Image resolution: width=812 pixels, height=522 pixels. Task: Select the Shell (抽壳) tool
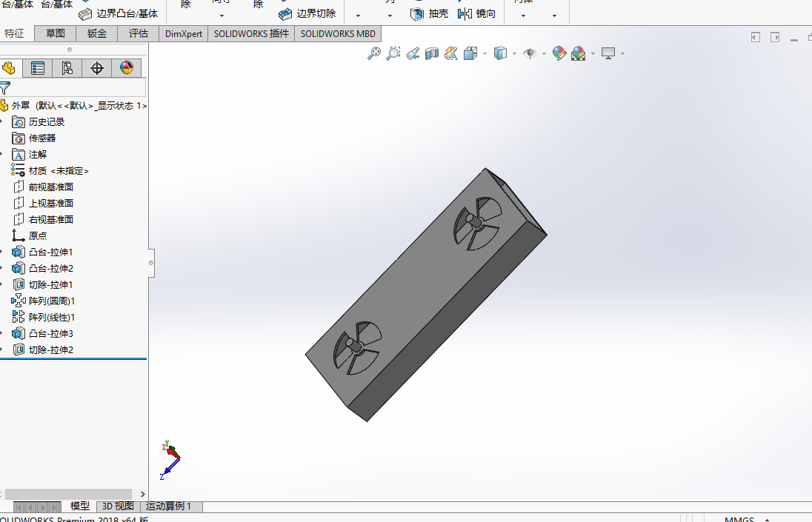[x=429, y=14]
